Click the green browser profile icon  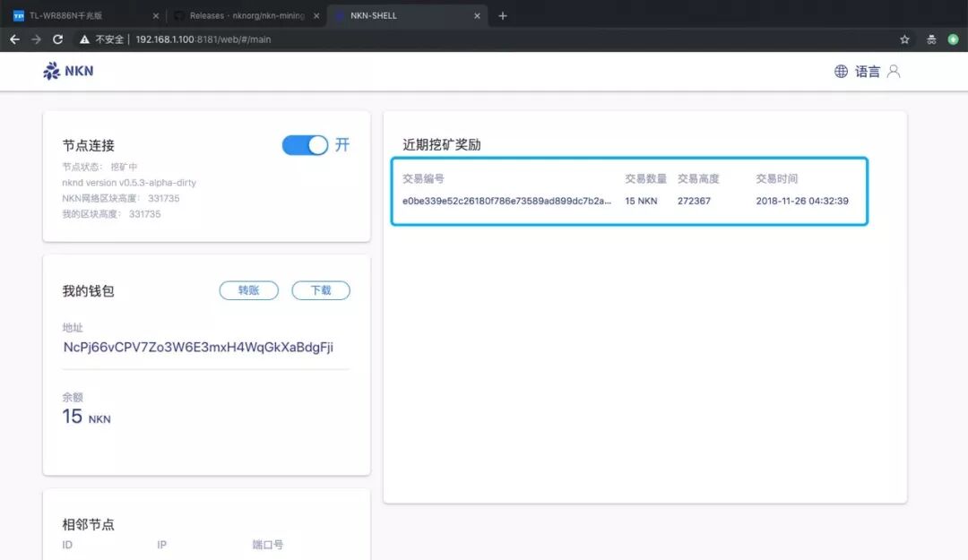953,39
